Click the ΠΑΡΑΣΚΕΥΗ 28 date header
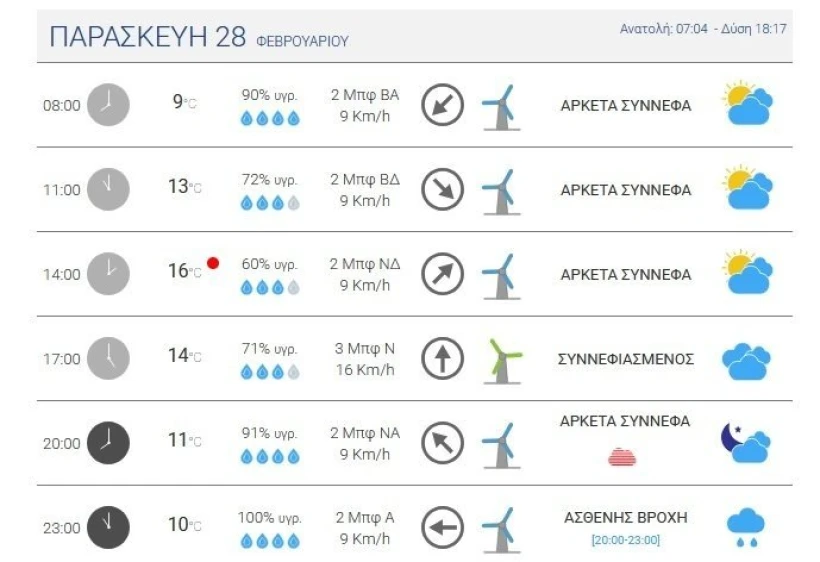The image size is (820, 562). pyautogui.click(x=147, y=37)
